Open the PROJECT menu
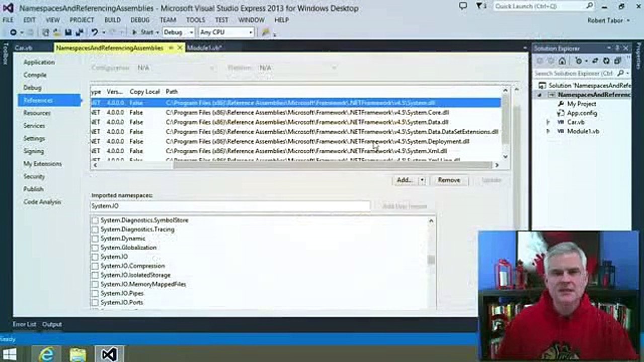This screenshot has width=644, height=362. (82, 20)
